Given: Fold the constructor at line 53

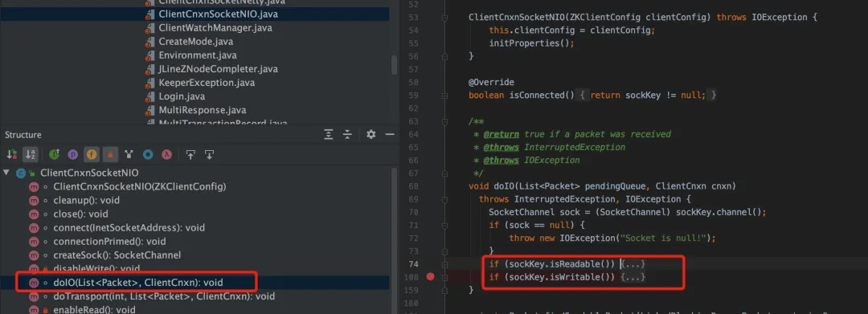Looking at the screenshot, I should (444, 18).
